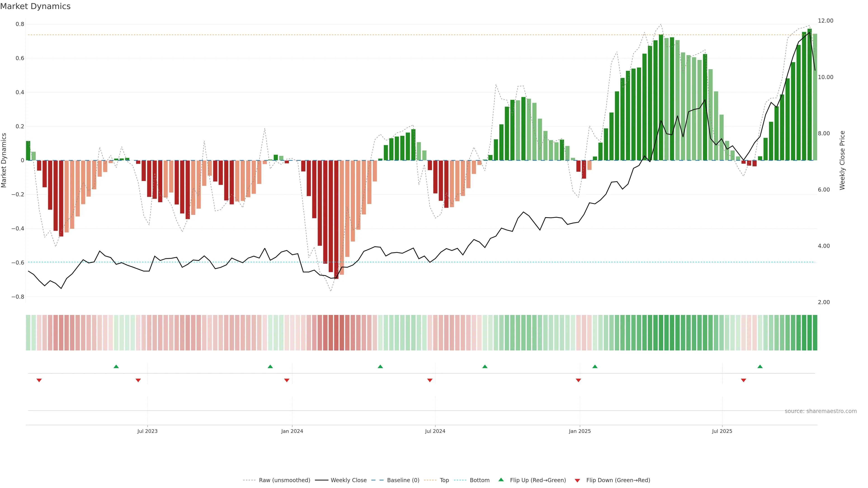868x488 pixels.
Task: Click the Flip Down legend triangle icon
Action: coord(577,480)
